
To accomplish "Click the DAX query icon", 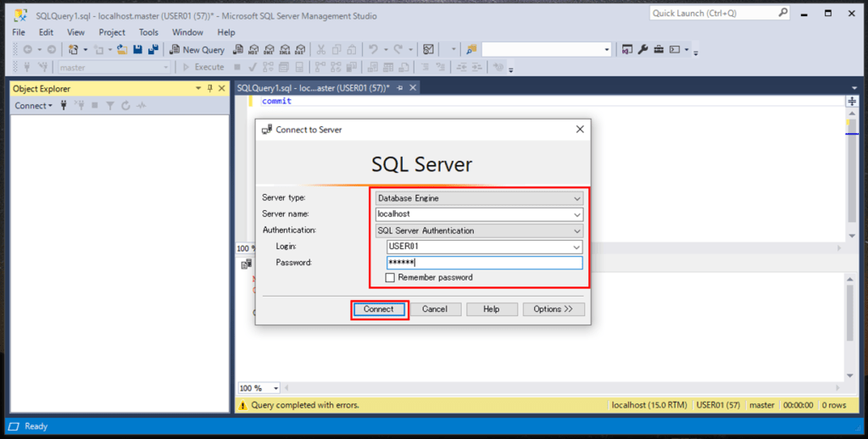I will pyautogui.click(x=300, y=50).
